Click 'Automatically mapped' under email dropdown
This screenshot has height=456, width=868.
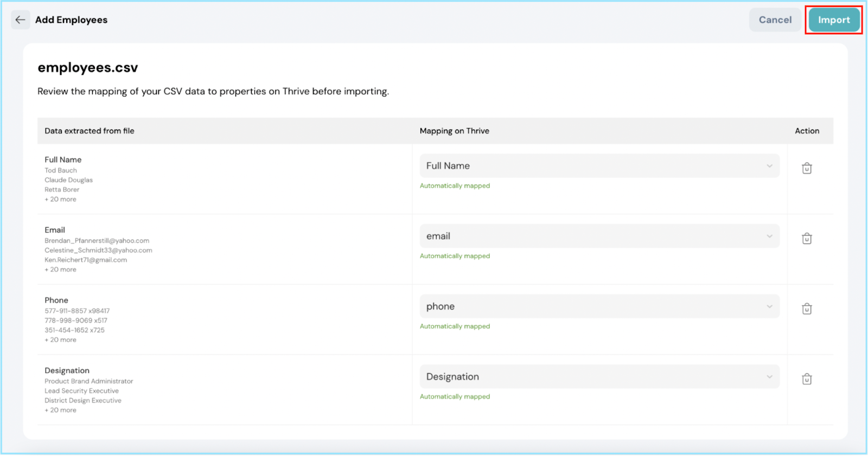coord(455,256)
